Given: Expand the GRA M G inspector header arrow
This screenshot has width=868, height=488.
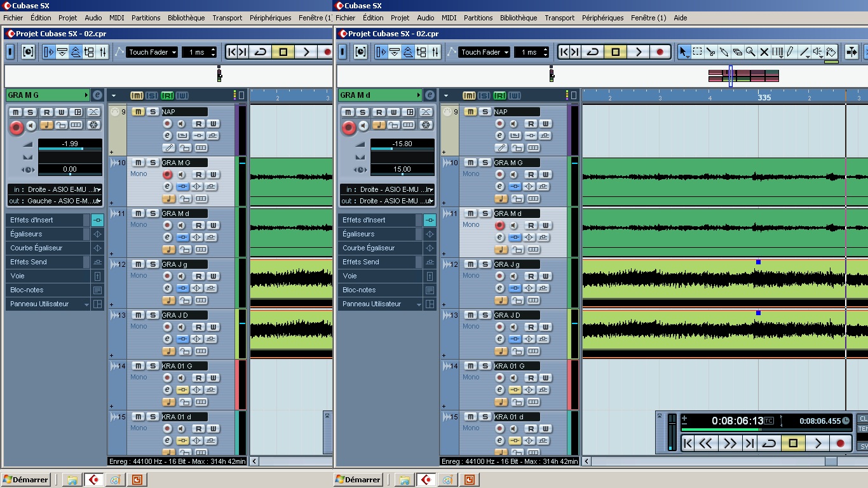Looking at the screenshot, I should pyautogui.click(x=86, y=95).
